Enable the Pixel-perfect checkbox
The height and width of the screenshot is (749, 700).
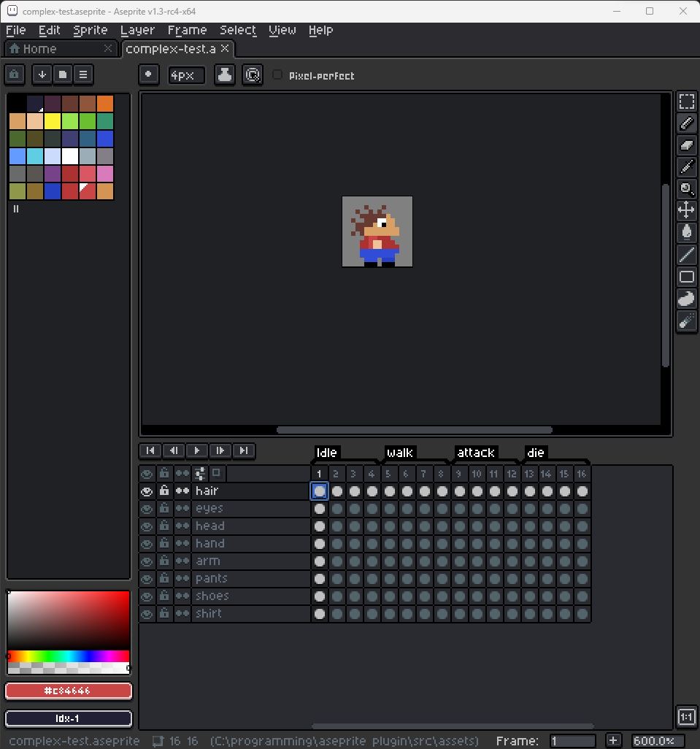tap(277, 75)
